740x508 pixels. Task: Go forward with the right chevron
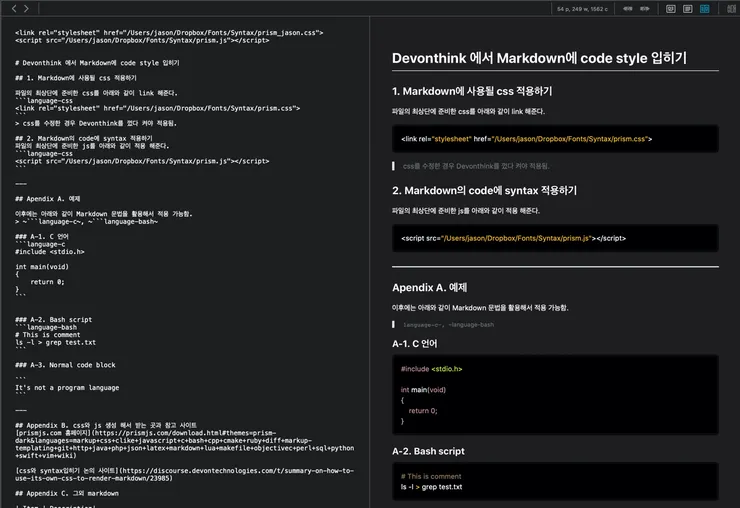(x=26, y=8)
